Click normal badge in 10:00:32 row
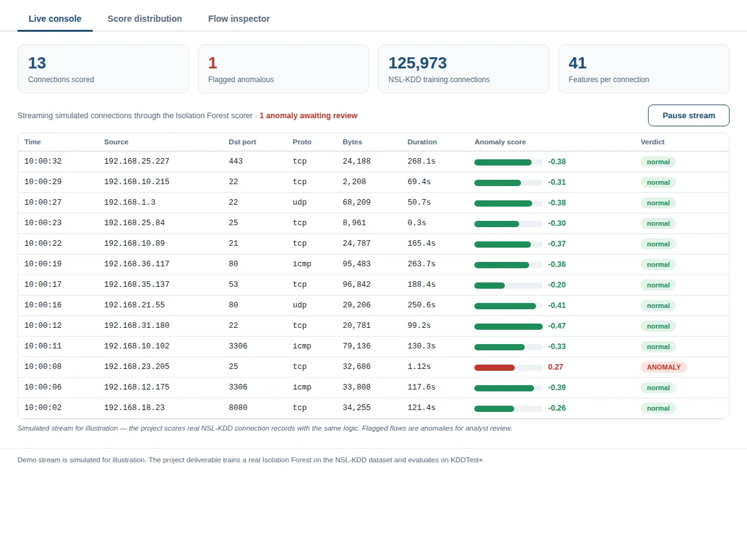 point(658,162)
